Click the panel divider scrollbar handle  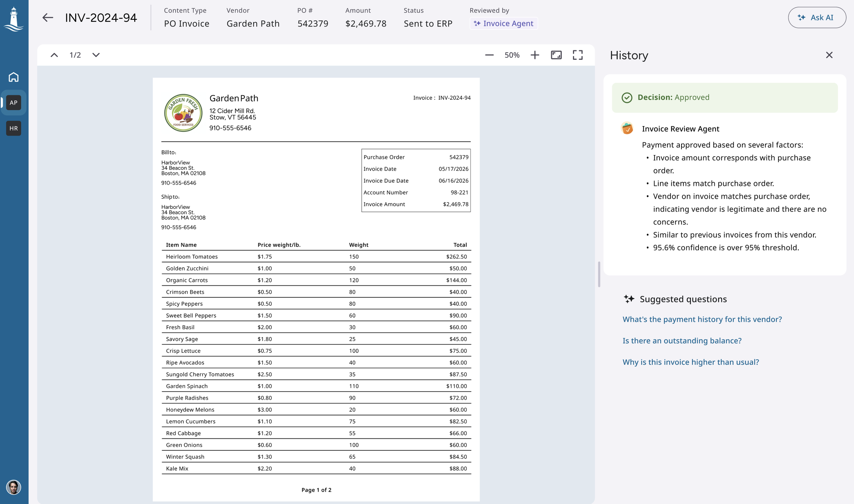[599, 274]
